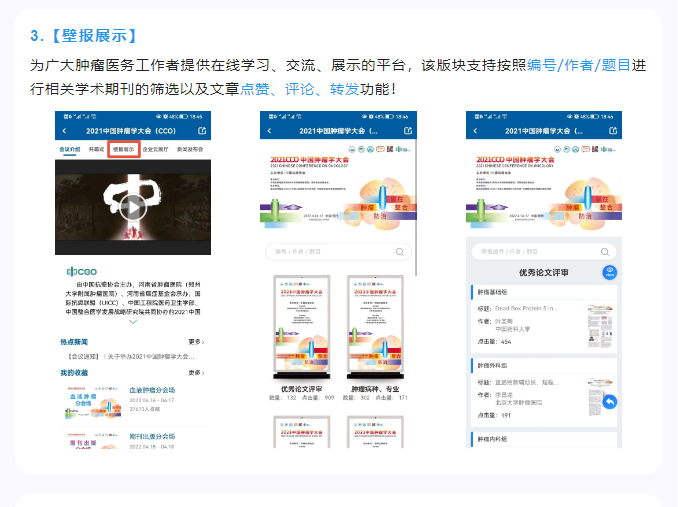The image size is (678, 507).
Task: Open 血液肿瘤分会场 title link
Action: click(x=152, y=390)
